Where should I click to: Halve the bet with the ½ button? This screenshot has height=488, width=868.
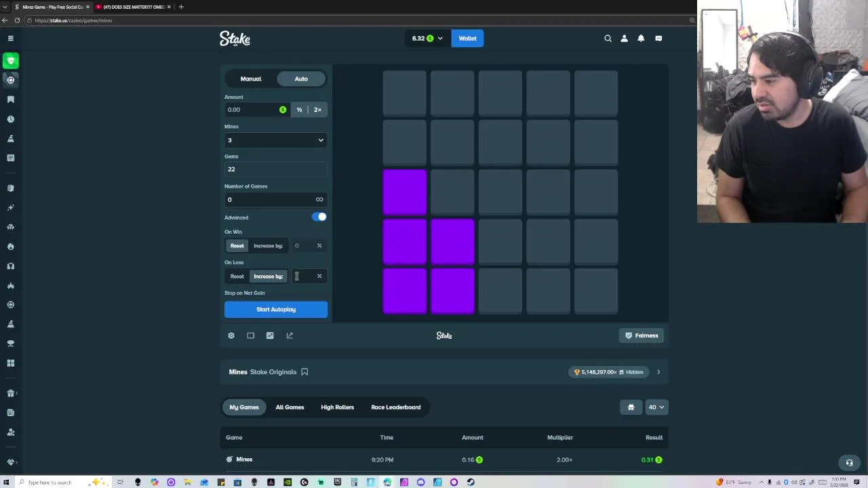point(299,110)
